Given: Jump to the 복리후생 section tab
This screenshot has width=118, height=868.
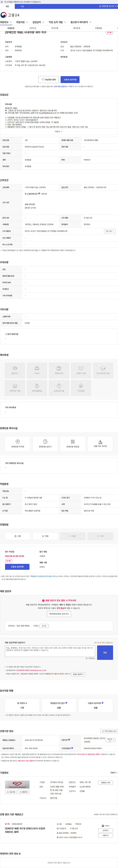Looking at the screenshot, I should [77, 28].
